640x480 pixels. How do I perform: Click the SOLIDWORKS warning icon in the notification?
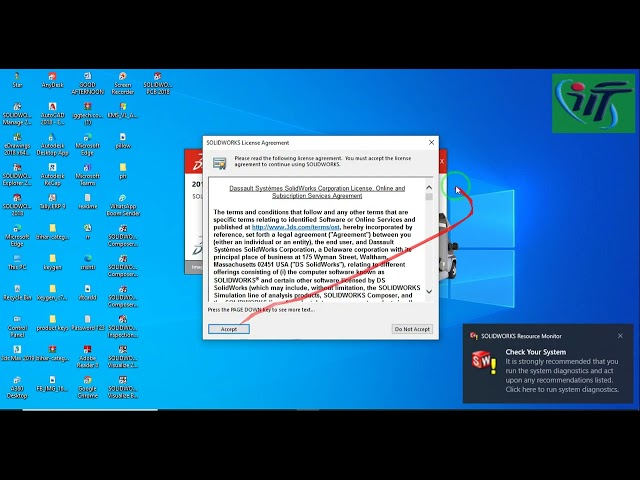click(484, 362)
